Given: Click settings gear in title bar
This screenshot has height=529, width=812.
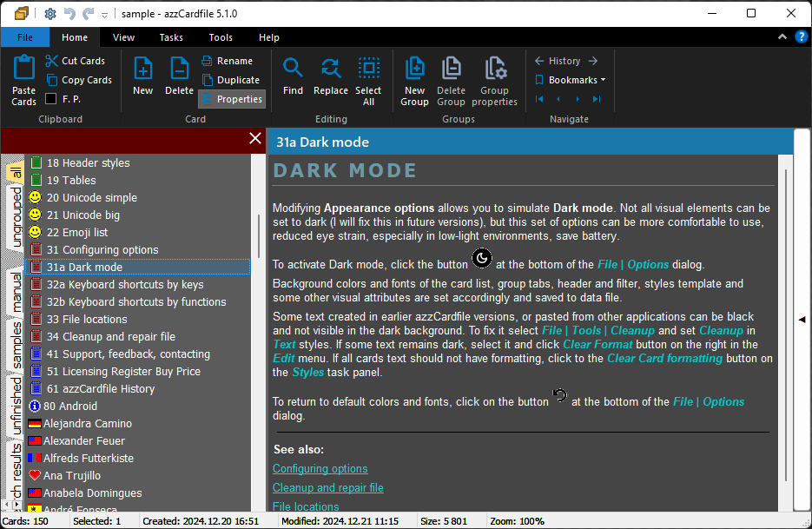Looking at the screenshot, I should (50, 14).
